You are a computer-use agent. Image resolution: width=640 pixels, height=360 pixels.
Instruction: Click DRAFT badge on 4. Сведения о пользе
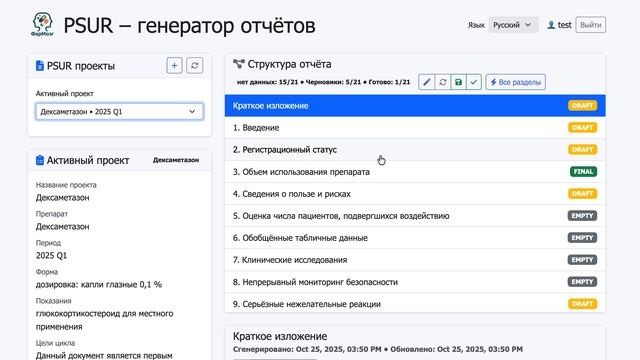[582, 194]
